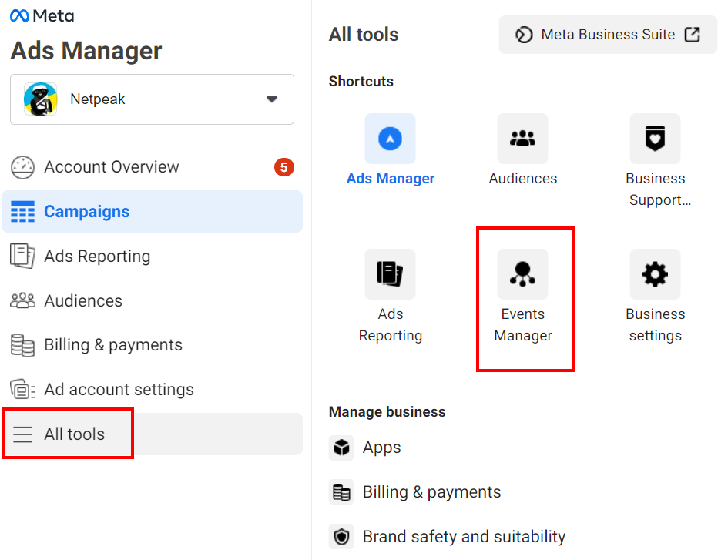Click the dropdown arrow next to Netpeak
728x560 pixels.
tap(272, 99)
